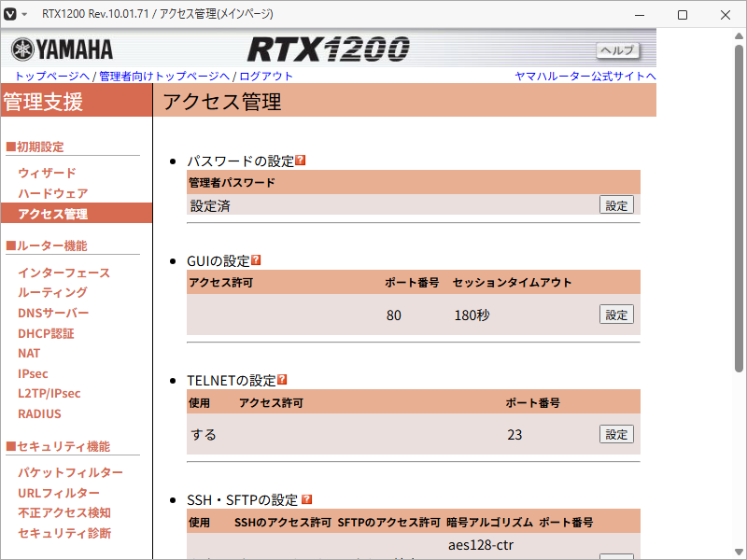Click the 初期設定 section heading

click(x=35, y=147)
